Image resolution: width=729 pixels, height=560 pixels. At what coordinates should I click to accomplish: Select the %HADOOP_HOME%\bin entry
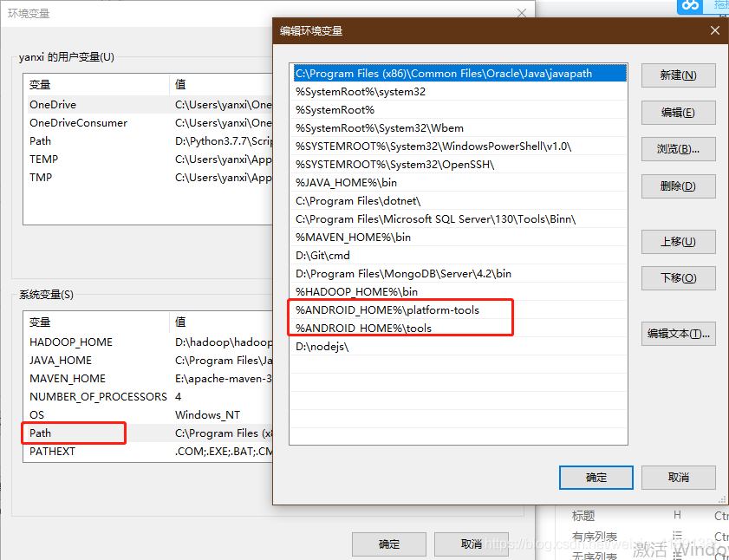(459, 291)
